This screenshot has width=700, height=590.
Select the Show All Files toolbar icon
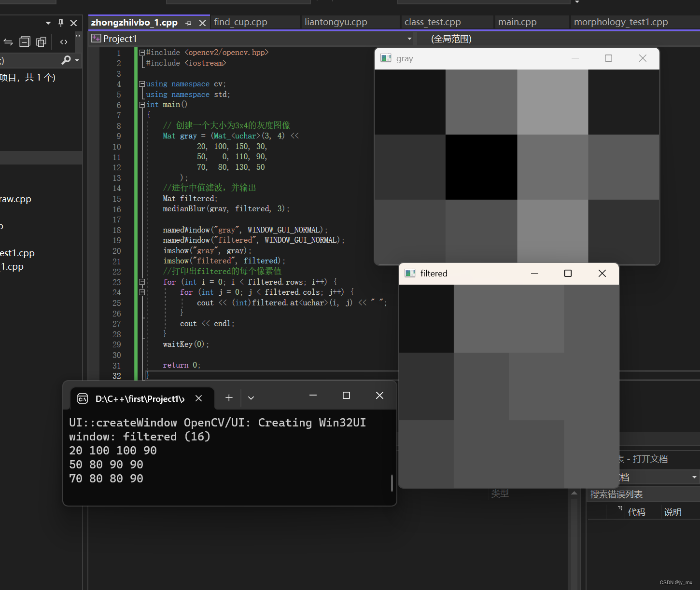click(41, 42)
